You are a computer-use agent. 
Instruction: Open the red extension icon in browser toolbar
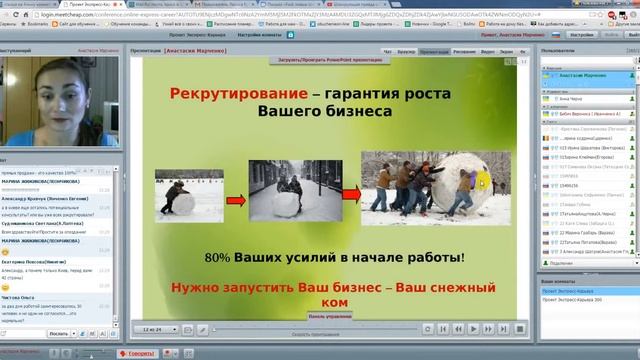pyautogui.click(x=611, y=15)
